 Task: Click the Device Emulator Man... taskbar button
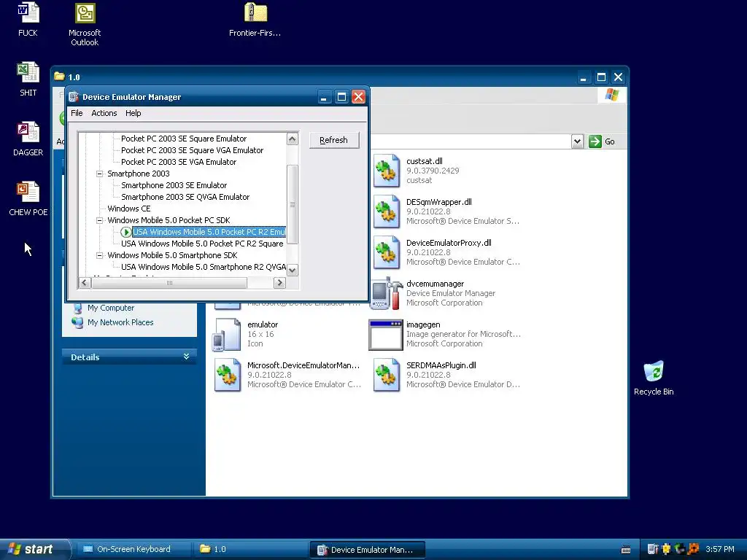(x=368, y=550)
